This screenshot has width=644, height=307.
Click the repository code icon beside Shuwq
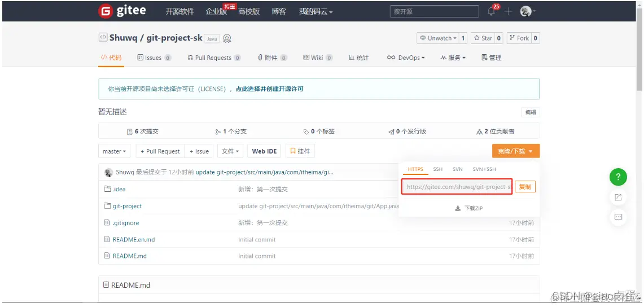103,38
